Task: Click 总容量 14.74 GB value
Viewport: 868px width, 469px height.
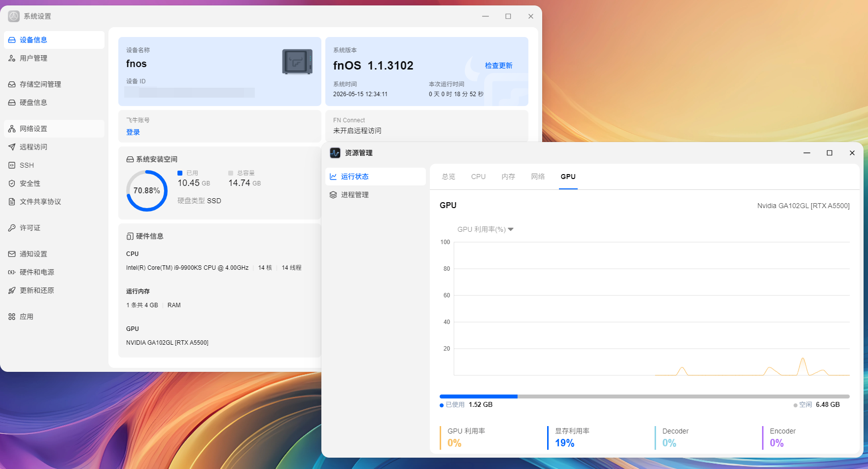Action: coord(244,183)
